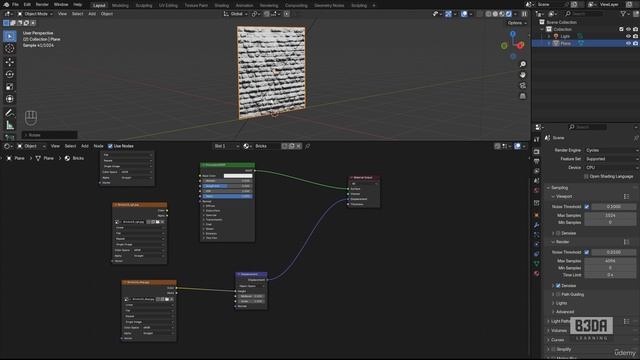Hide the Plane object in outliner viewport
This screenshot has width=640, height=360.
click(628, 43)
